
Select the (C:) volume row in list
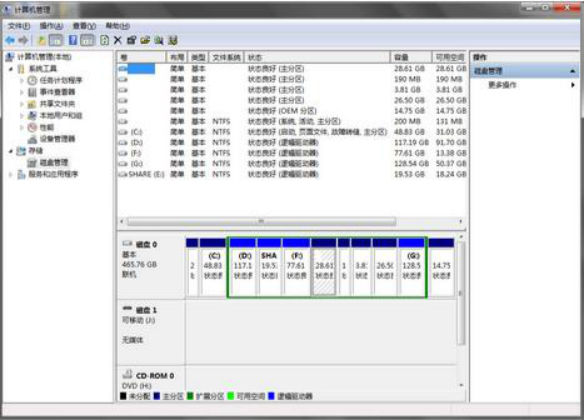(292, 132)
